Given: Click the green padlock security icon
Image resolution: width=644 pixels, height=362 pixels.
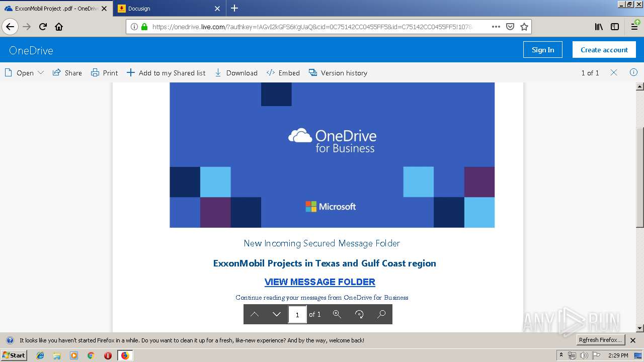Looking at the screenshot, I should (x=144, y=27).
